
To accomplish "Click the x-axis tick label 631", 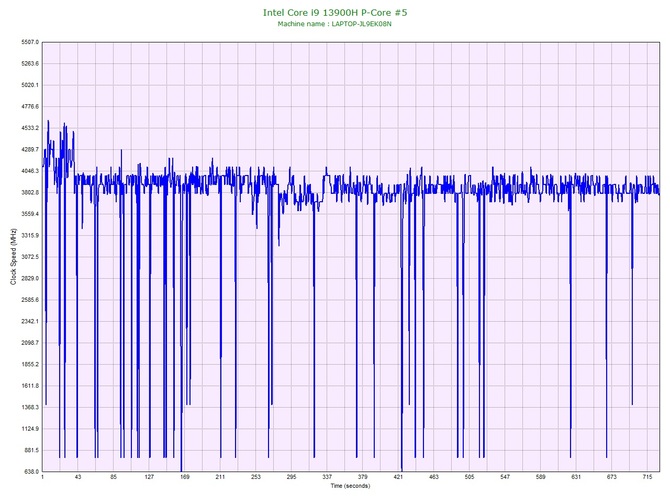I will (576, 477).
